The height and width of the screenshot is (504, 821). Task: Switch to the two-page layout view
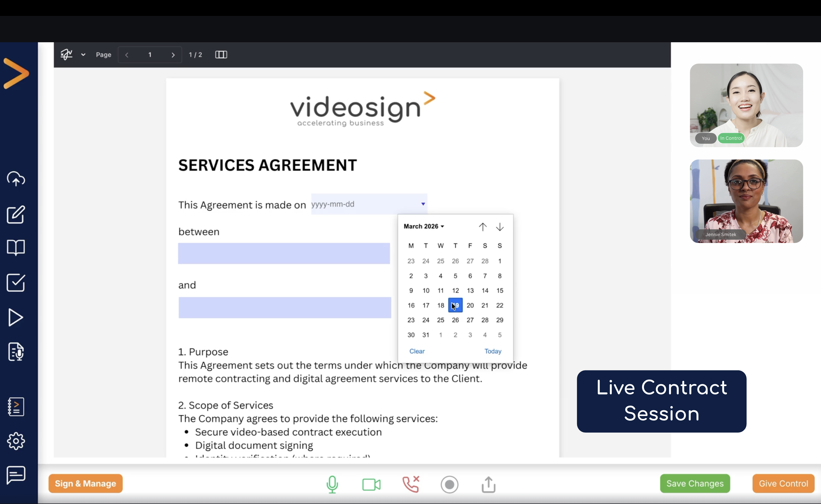point(221,55)
